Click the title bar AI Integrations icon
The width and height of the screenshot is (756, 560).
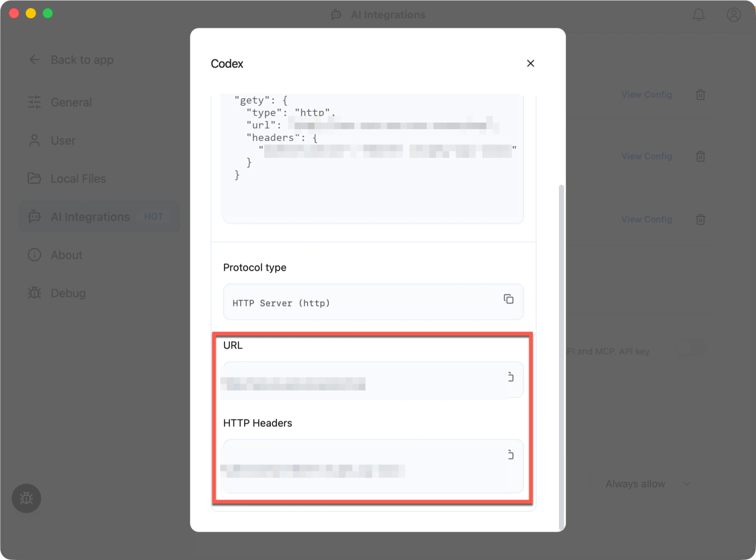point(336,15)
